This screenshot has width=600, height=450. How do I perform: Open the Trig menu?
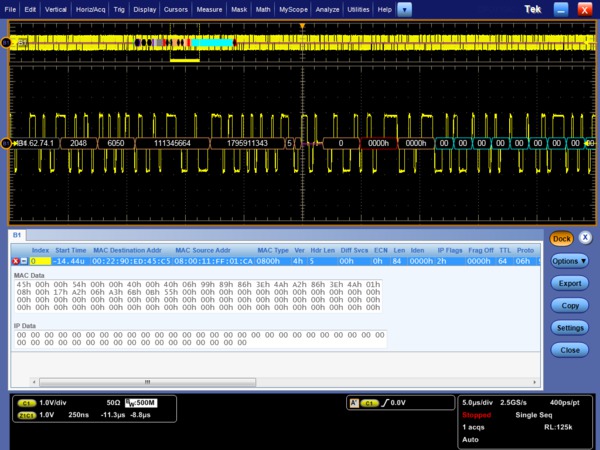tap(119, 9)
